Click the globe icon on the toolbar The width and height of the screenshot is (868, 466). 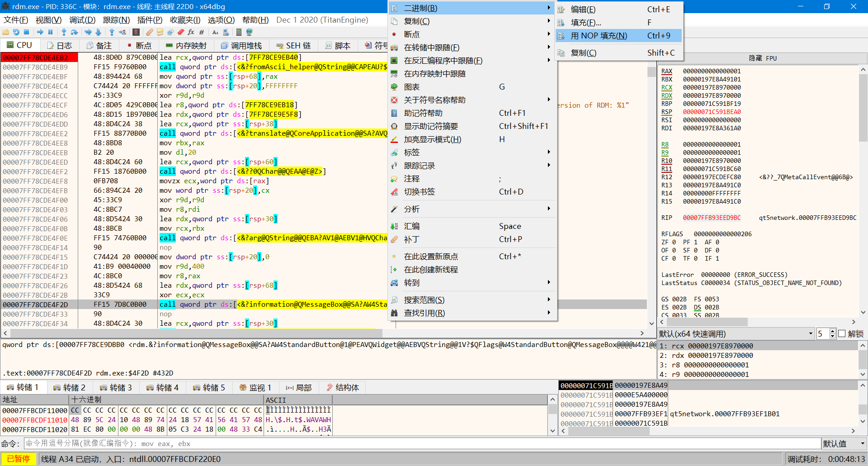coord(249,32)
